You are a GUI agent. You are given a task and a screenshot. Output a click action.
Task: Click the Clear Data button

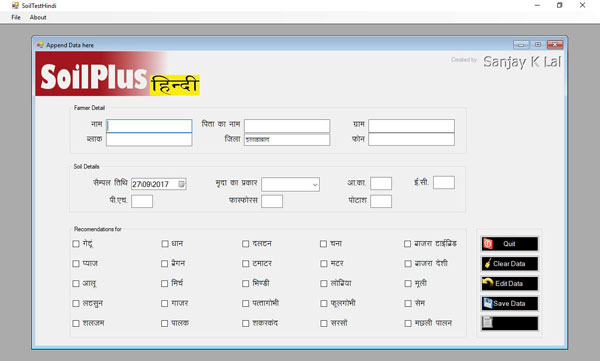click(x=509, y=264)
